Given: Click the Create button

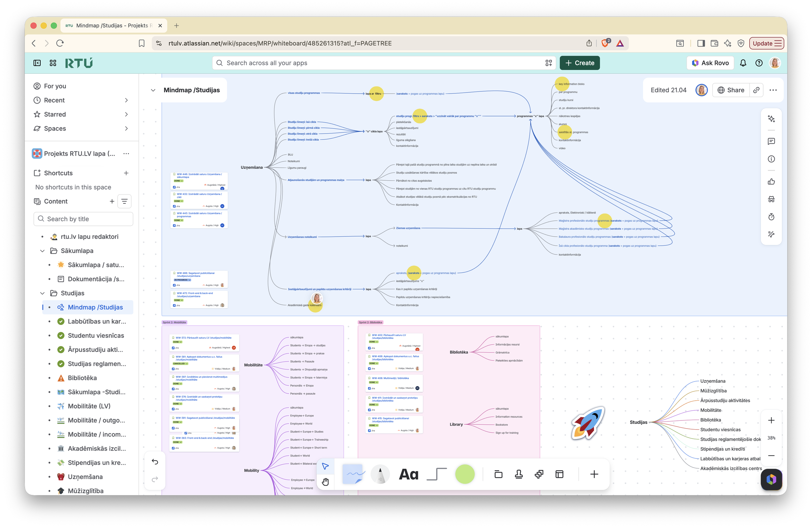Looking at the screenshot, I should [579, 63].
